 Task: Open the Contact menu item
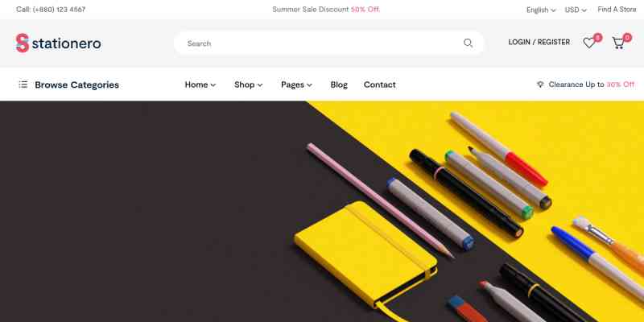coord(379,85)
